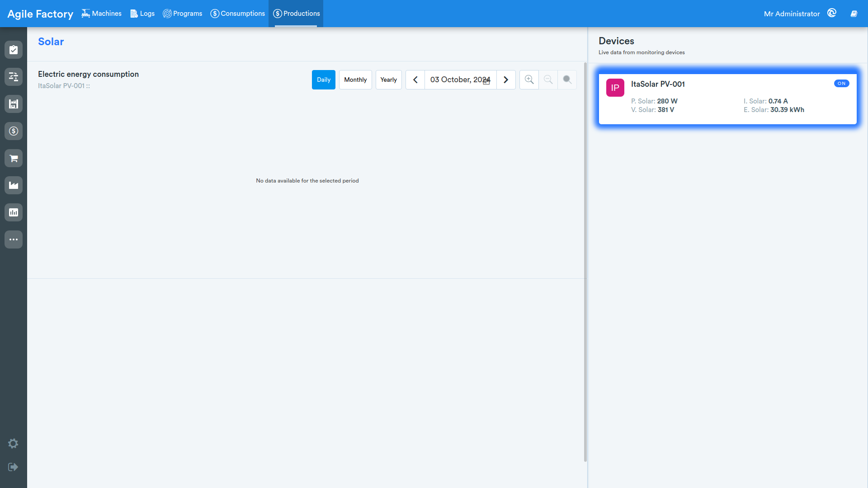The width and height of the screenshot is (868, 488).
Task: Click 'P. Solar: 280 W' value
Action: tap(654, 101)
